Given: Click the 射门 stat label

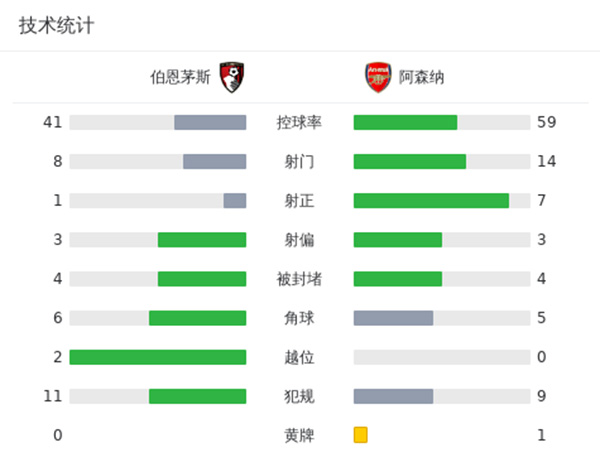Looking at the screenshot, I should click(x=299, y=162).
